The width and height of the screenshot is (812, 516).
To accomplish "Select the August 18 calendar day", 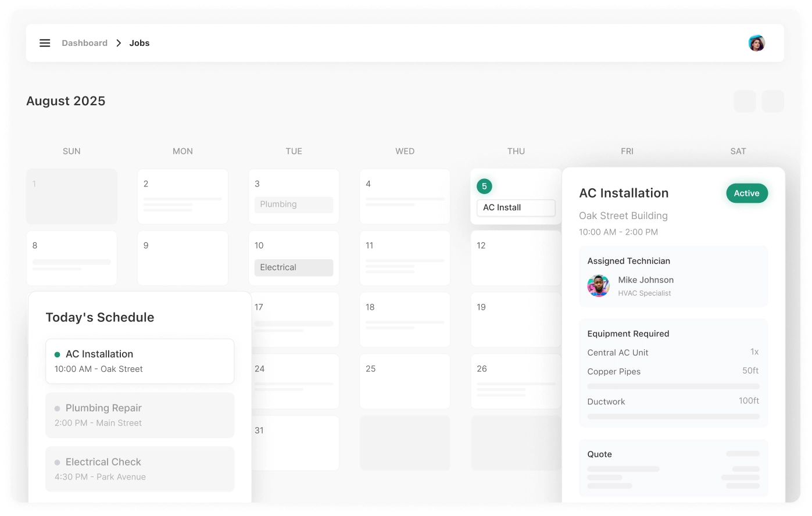I will [405, 320].
